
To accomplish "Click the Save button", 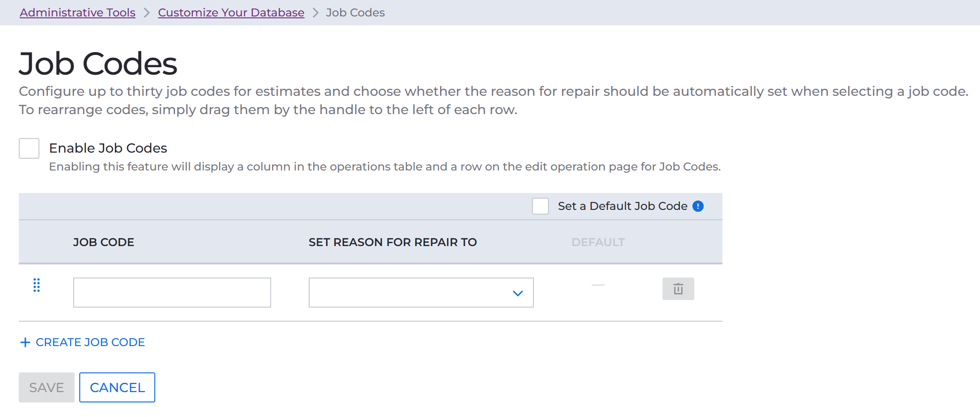I will point(46,387).
